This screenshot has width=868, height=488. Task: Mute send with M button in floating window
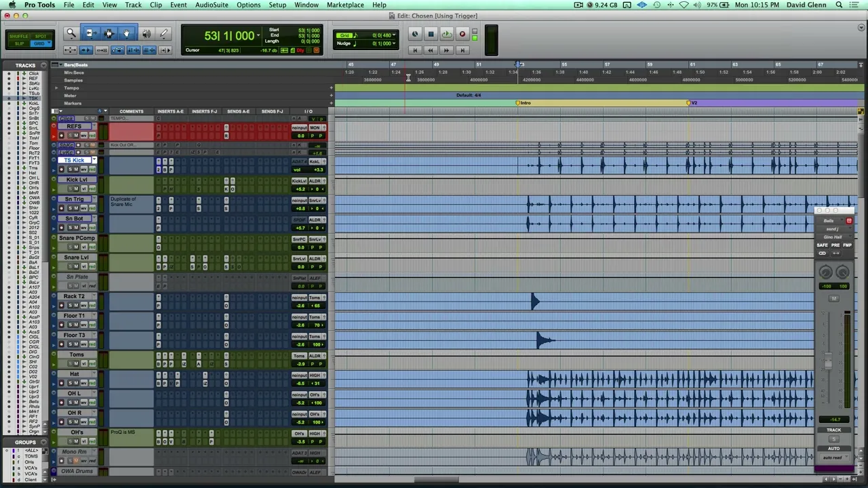click(833, 299)
